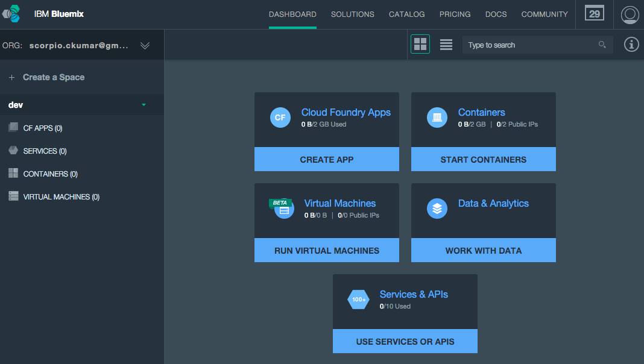Open the CATALOG menu item
The width and height of the screenshot is (644, 364).
pyautogui.click(x=406, y=14)
